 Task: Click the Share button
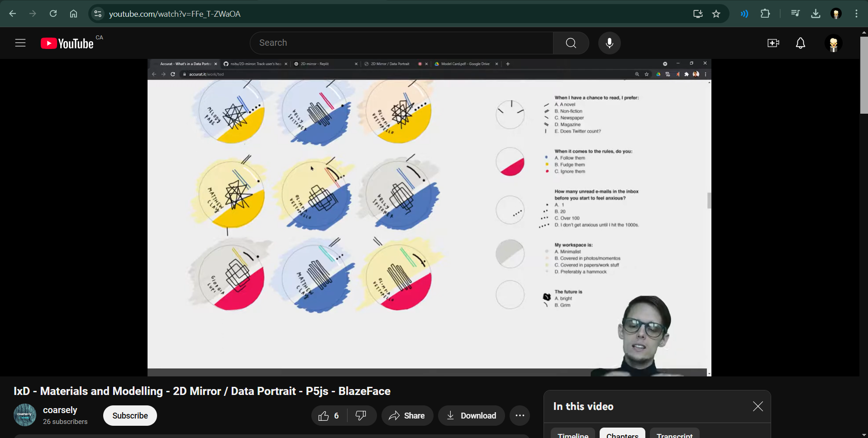pyautogui.click(x=407, y=416)
